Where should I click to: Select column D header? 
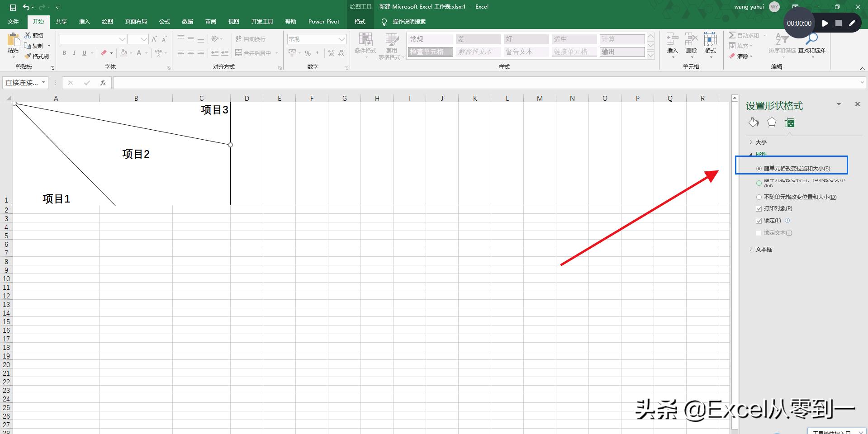click(x=247, y=98)
